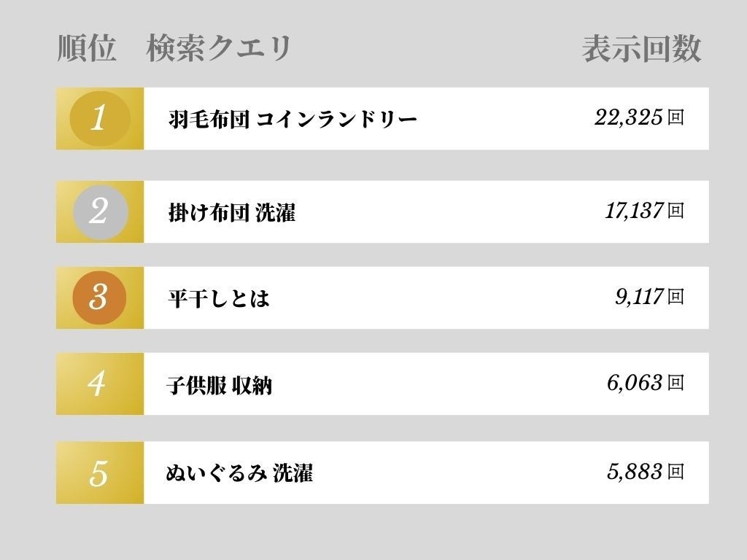Click the 子供服 収納 query

(219, 384)
